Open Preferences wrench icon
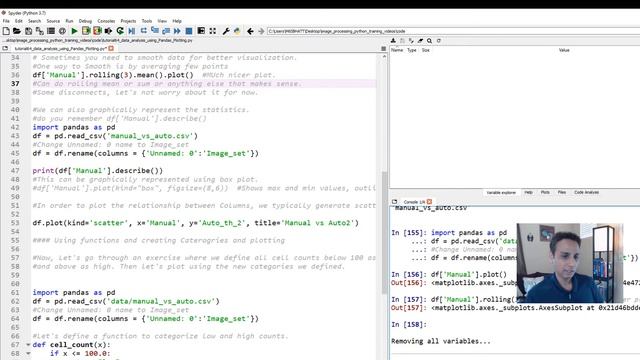Image resolution: width=640 pixels, height=360 pixels. click(x=226, y=31)
